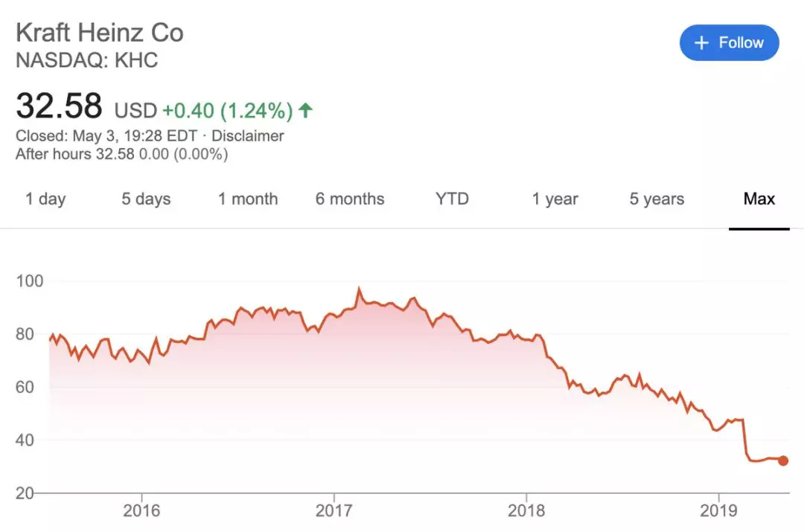Show the 6 months chart
The height and width of the screenshot is (532, 804).
coord(350,199)
